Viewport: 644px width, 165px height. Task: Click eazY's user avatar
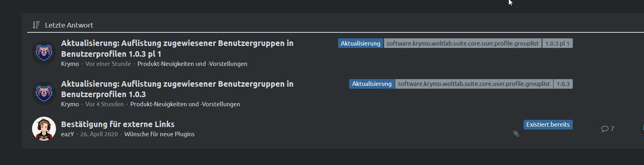tap(44, 129)
